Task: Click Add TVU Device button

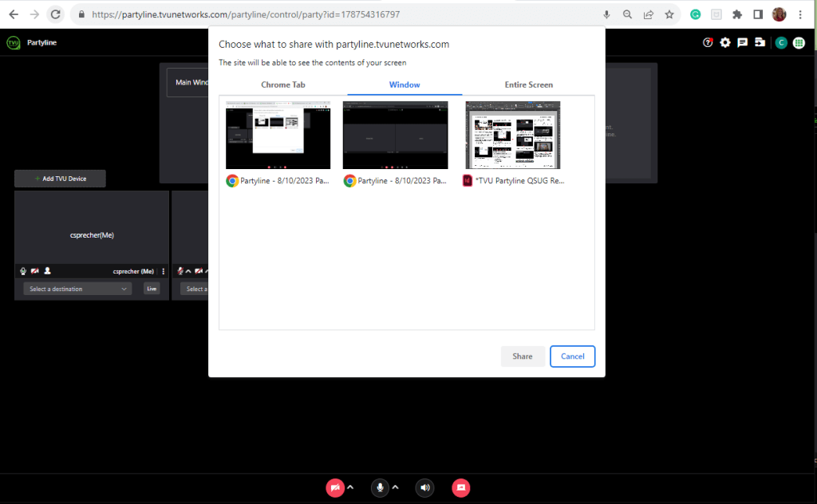Action: point(60,179)
